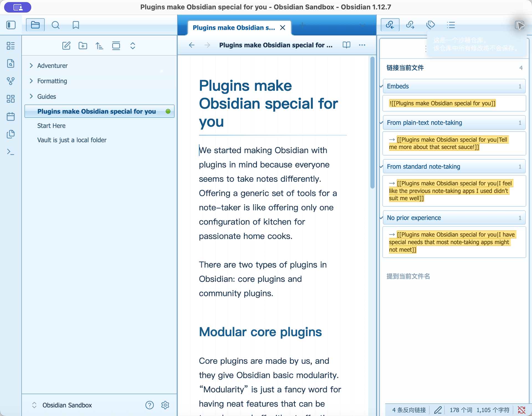Screen dimensions: 532x416
Task: Open the tab list dropdown arrow
Action: pyautogui.click(x=363, y=25)
